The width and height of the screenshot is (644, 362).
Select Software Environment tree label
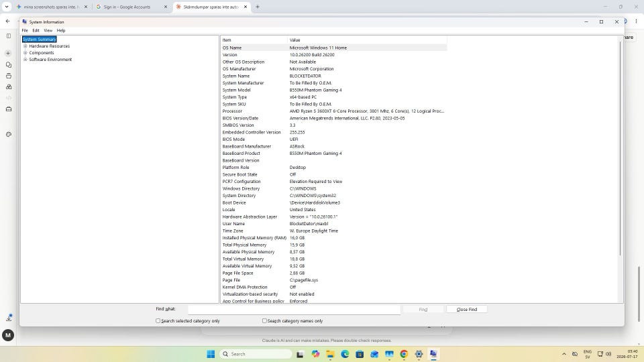(x=50, y=60)
